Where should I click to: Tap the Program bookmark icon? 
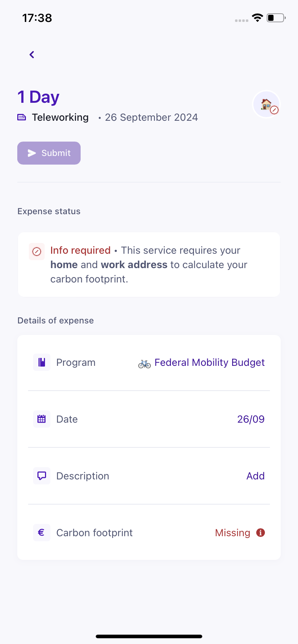click(x=42, y=362)
